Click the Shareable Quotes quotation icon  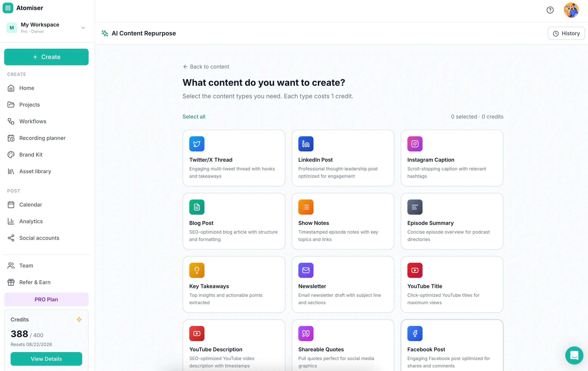306,333
